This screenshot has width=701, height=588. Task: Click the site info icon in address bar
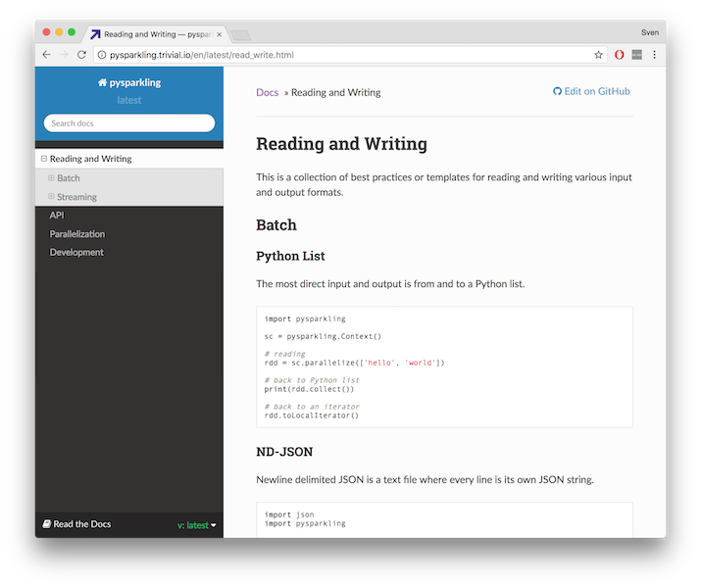point(102,55)
